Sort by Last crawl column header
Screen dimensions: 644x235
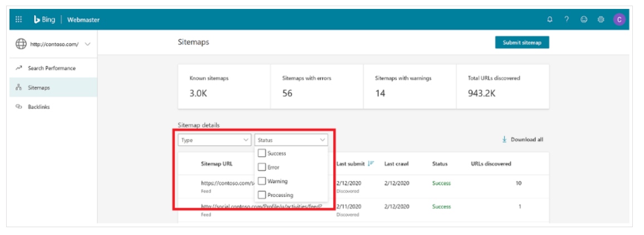click(x=396, y=164)
